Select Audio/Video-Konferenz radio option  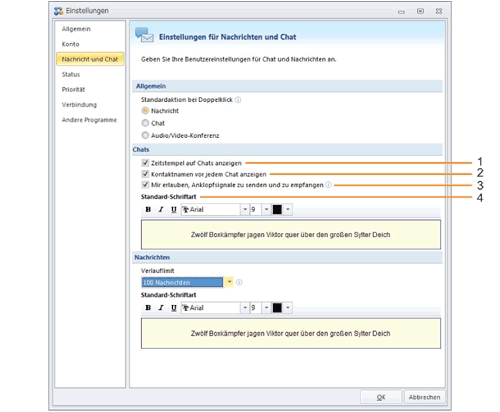point(145,135)
